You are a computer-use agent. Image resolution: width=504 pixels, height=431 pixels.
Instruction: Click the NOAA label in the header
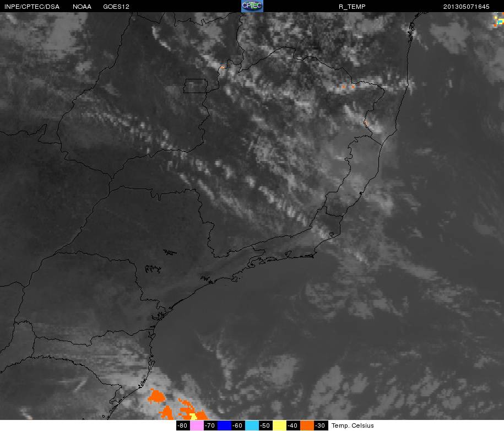click(x=82, y=7)
